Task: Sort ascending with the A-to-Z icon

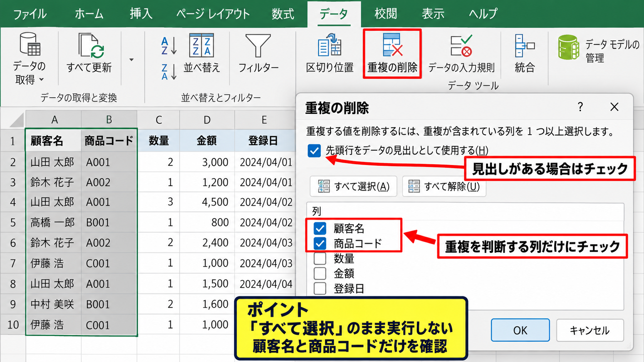Action: coord(169,46)
